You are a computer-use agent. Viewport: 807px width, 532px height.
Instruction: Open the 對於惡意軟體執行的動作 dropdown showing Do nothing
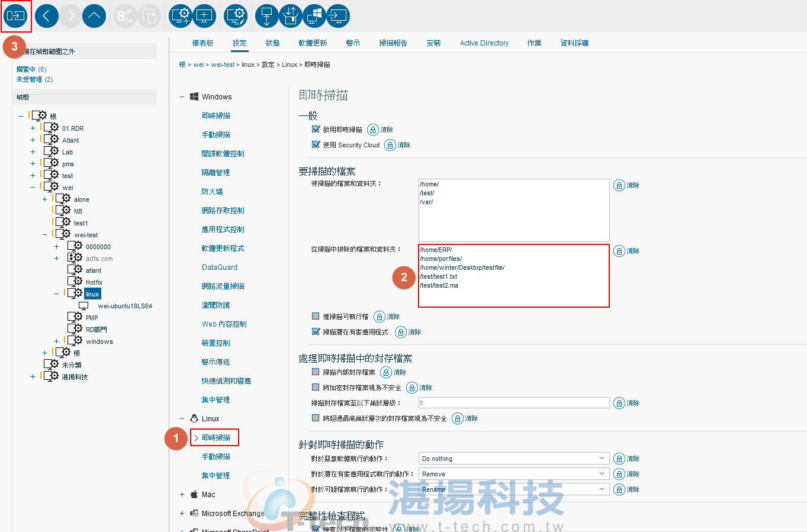pyautogui.click(x=513, y=459)
